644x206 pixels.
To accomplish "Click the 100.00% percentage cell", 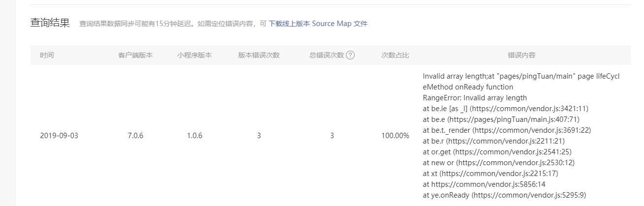I will point(395,136).
